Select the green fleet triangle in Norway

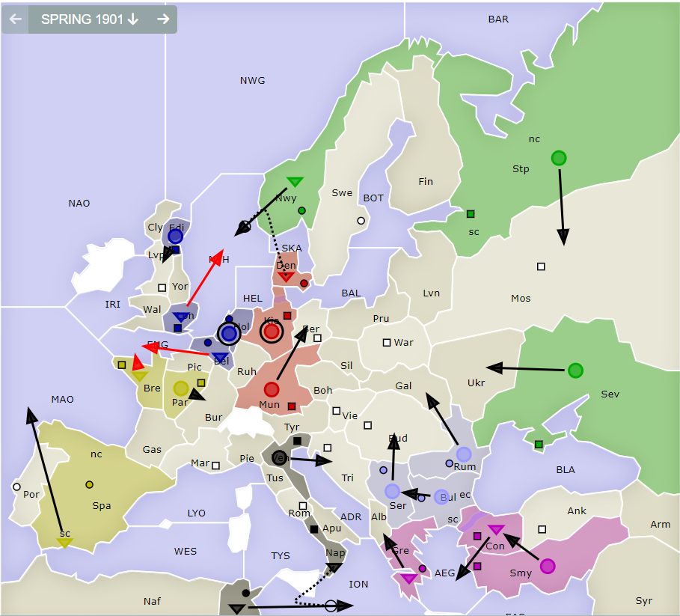pos(295,181)
